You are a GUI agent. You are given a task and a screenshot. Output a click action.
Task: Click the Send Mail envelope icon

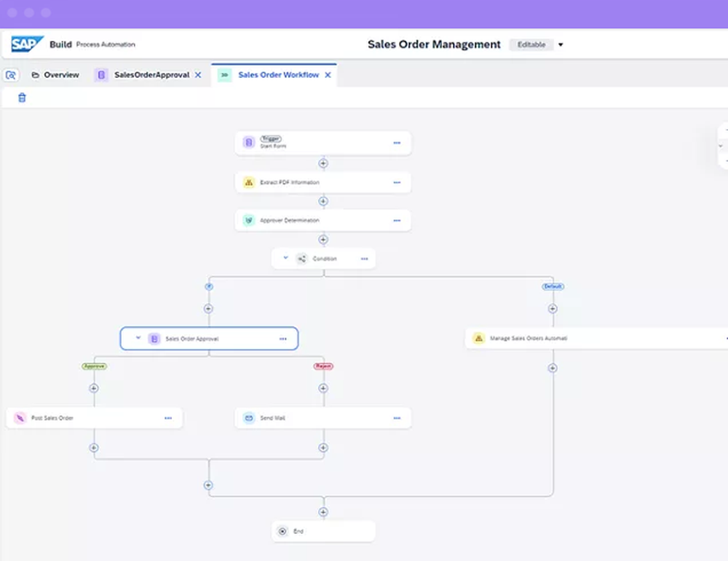tap(249, 418)
